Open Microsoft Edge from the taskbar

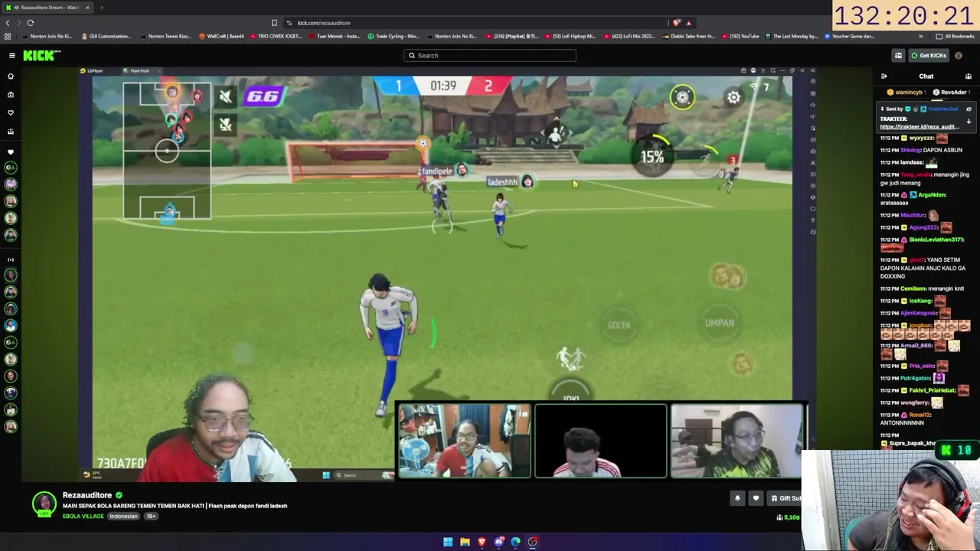515,542
